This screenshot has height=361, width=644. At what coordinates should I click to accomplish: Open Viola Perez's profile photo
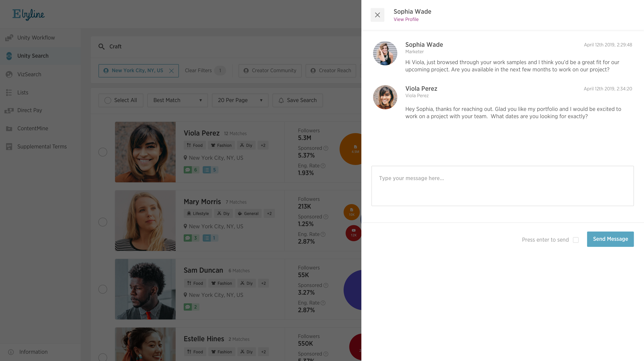(x=145, y=152)
